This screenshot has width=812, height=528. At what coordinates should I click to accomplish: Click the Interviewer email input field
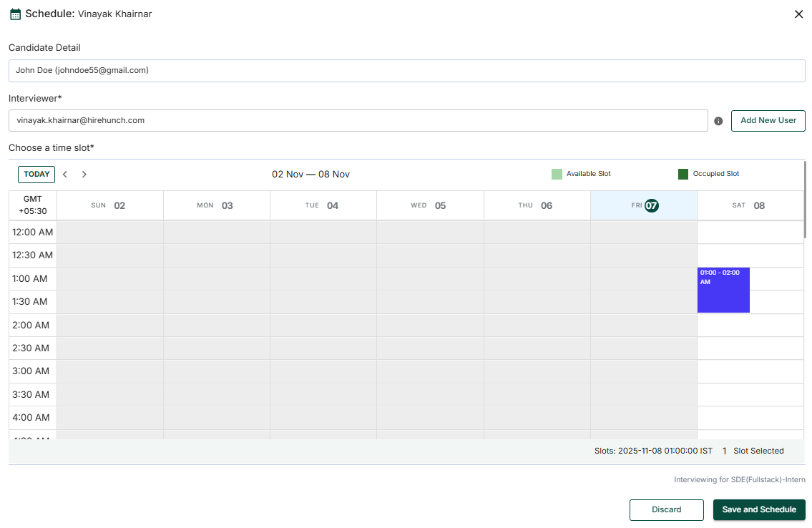click(358, 121)
